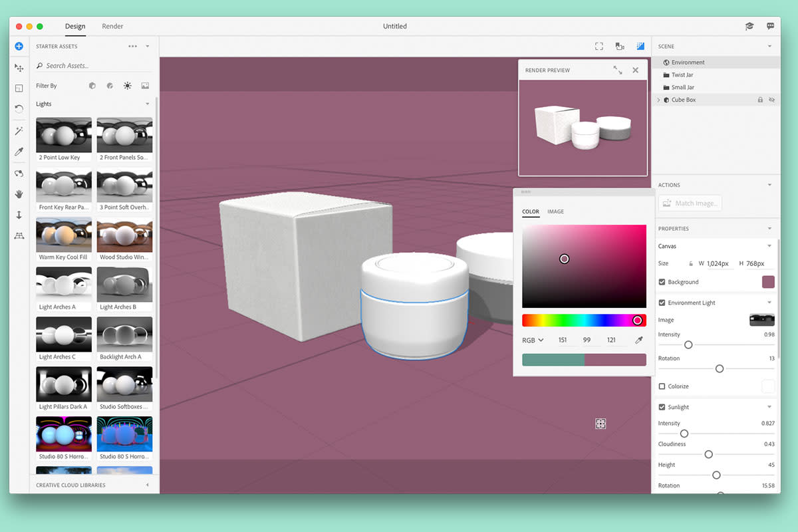Click the blue Add and Import Content button

[19, 46]
